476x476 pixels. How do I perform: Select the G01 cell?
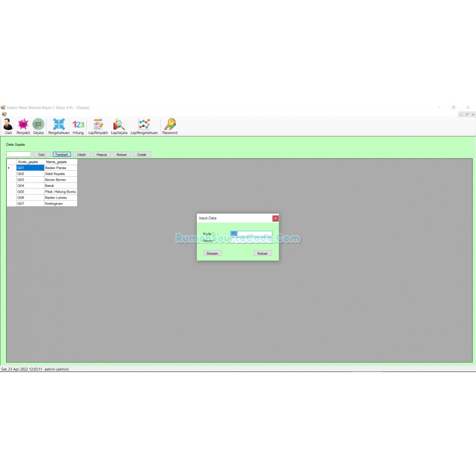(x=30, y=168)
